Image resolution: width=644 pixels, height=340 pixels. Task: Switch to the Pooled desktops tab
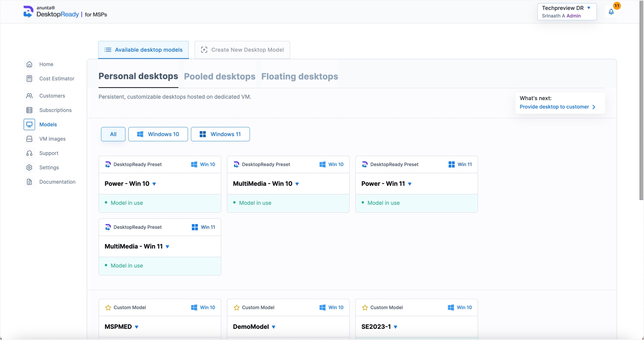219,76
